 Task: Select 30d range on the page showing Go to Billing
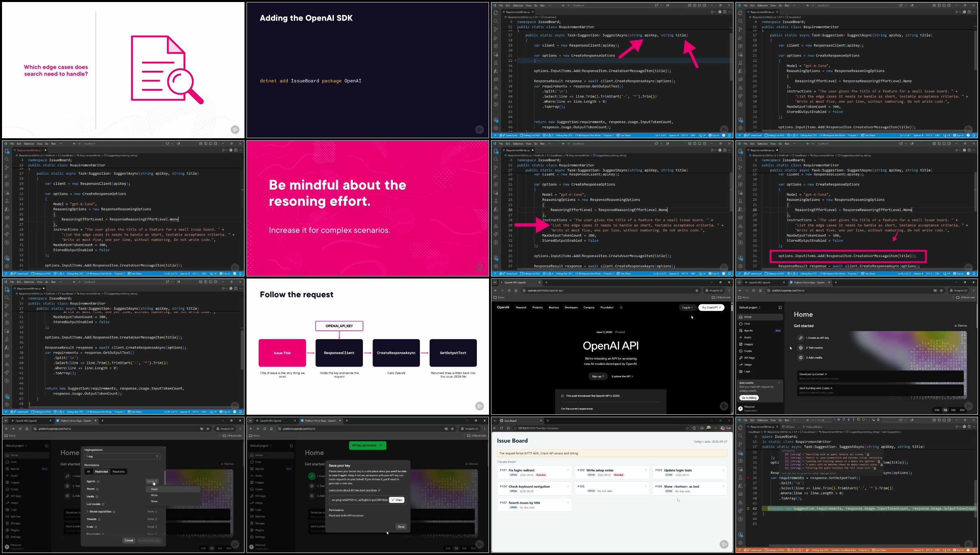(962, 410)
